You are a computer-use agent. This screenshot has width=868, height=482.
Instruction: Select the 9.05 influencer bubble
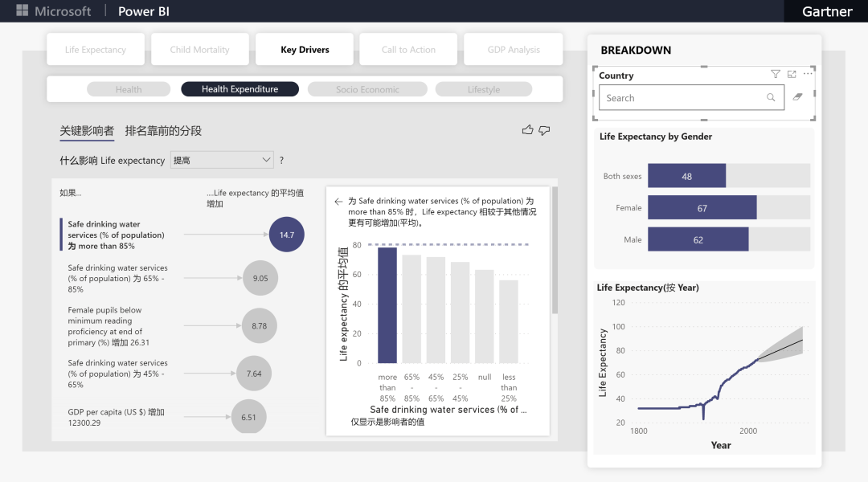click(260, 278)
